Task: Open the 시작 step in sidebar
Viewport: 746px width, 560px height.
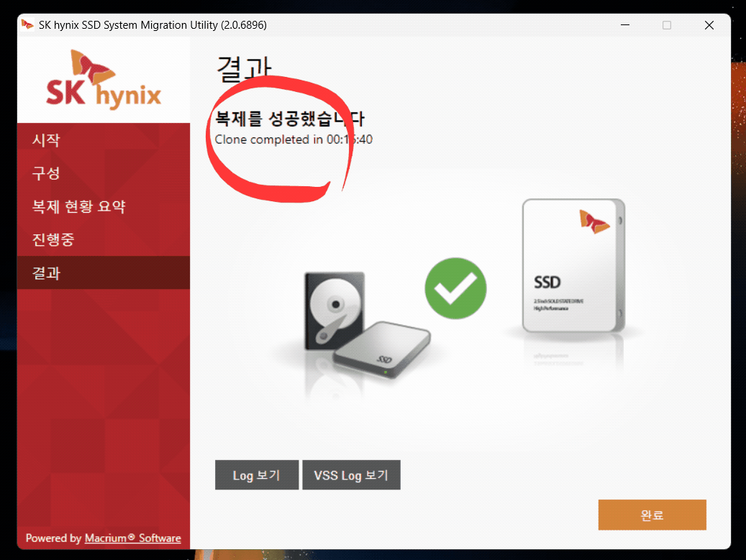Action: 104,139
